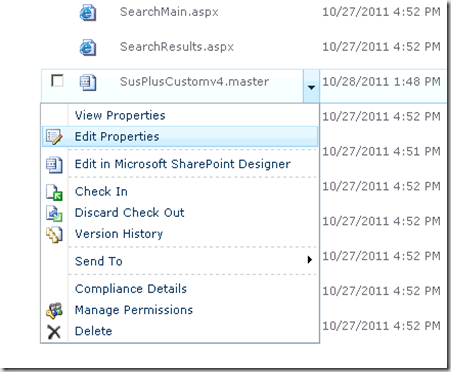Choose Manage Permissions menu entry
Image resolution: width=451 pixels, height=372 pixels.
180,310
